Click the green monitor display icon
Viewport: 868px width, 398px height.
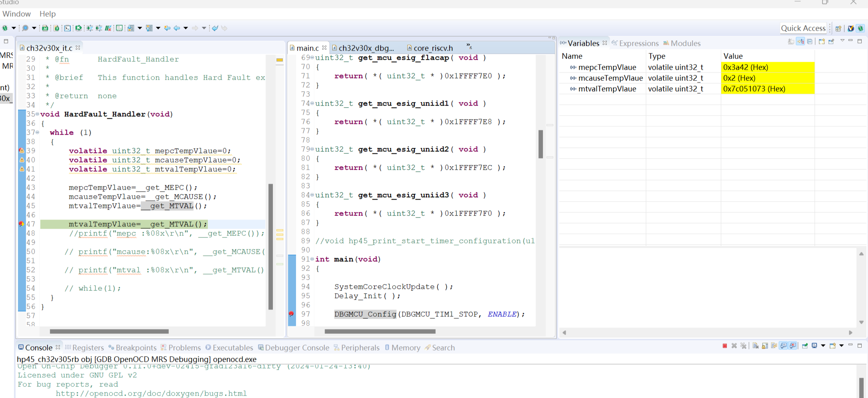click(x=119, y=28)
